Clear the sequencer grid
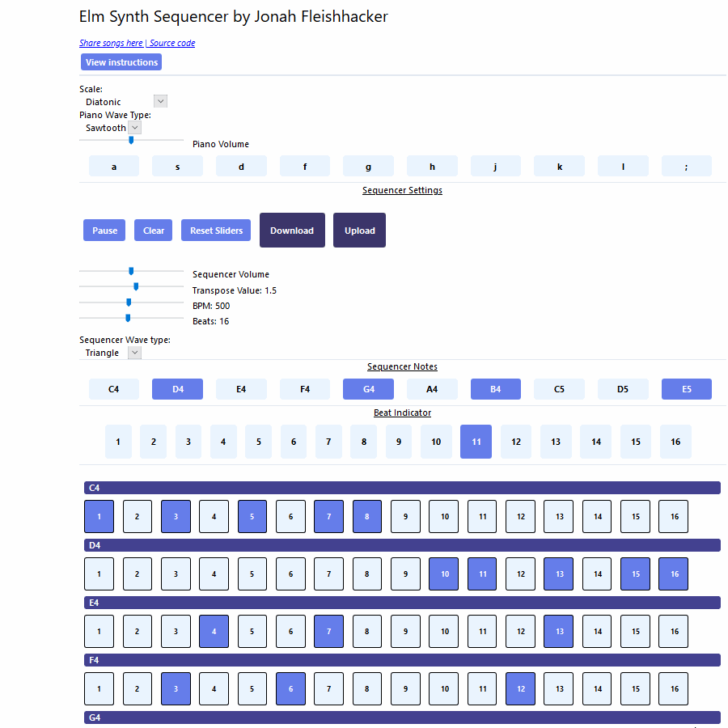 [154, 231]
